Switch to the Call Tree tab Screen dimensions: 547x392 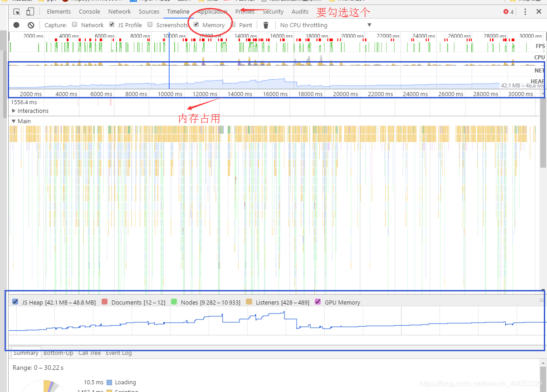[x=89, y=353]
